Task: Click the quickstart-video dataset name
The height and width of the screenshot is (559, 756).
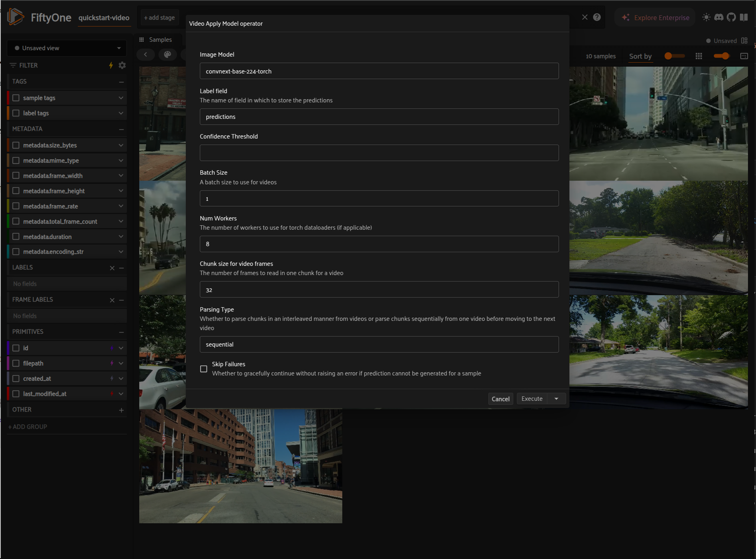Action: point(104,18)
